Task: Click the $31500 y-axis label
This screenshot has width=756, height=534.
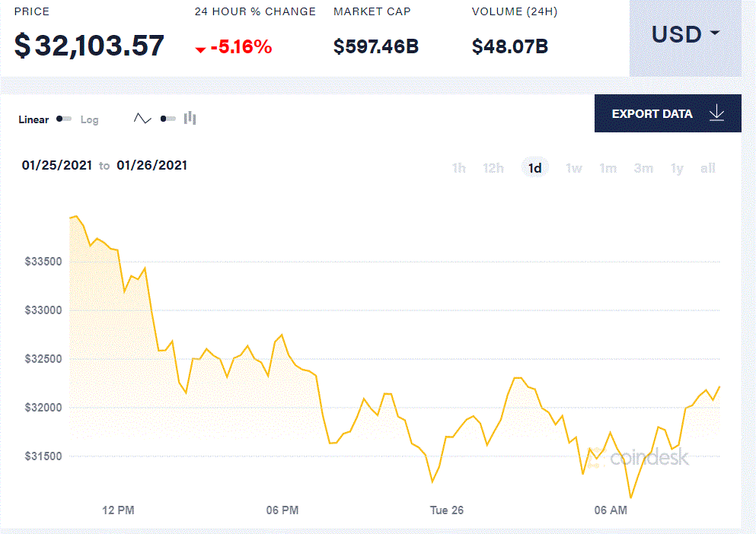Action: (x=43, y=456)
